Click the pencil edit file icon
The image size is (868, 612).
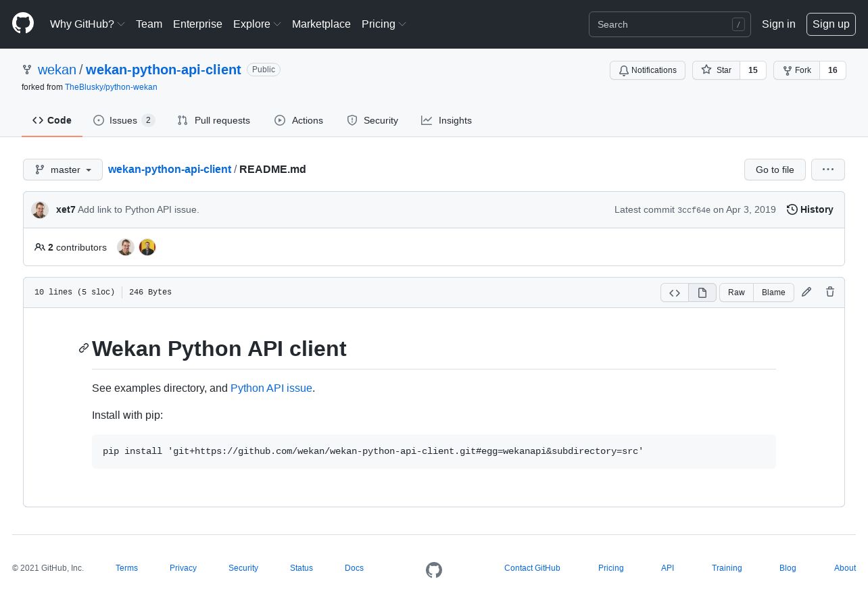(806, 292)
